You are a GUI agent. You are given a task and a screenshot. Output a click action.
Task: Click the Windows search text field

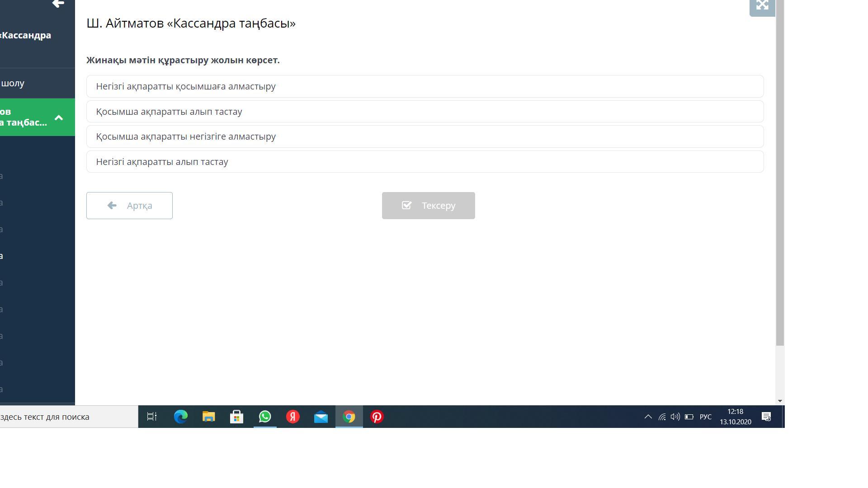coord(68,417)
